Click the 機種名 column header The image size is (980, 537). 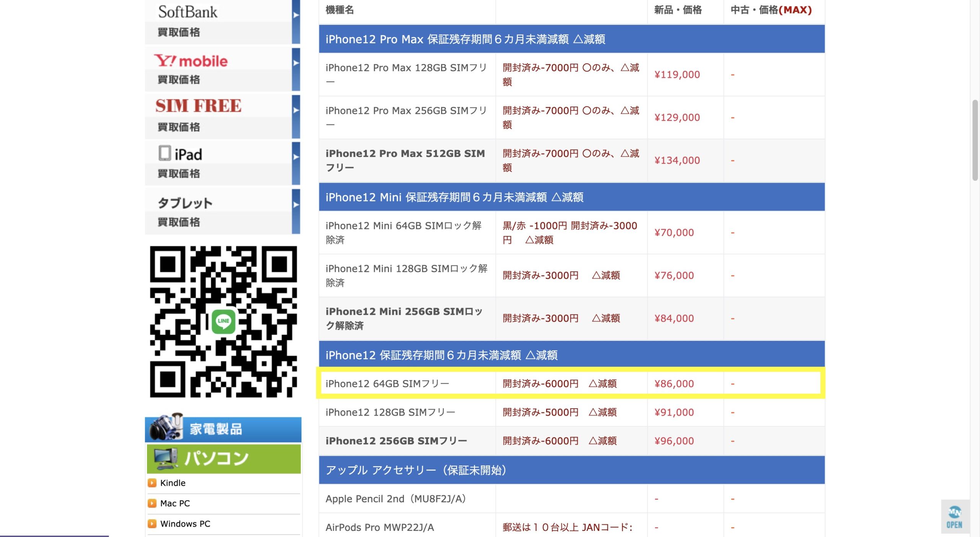tap(340, 10)
